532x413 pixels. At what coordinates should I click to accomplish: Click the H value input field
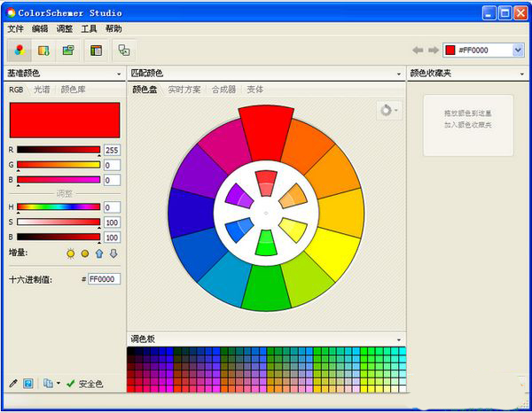pos(112,207)
